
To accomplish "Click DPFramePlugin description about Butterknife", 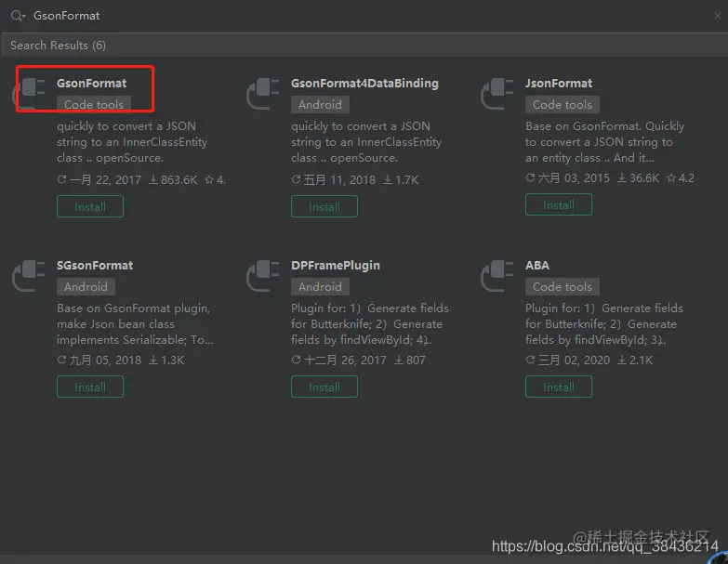I will click(370, 324).
